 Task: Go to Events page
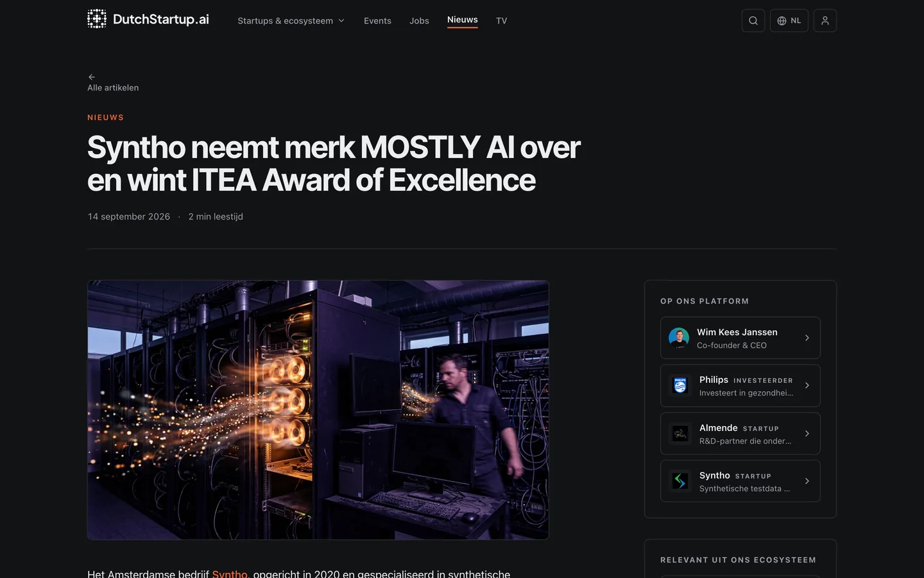377,21
